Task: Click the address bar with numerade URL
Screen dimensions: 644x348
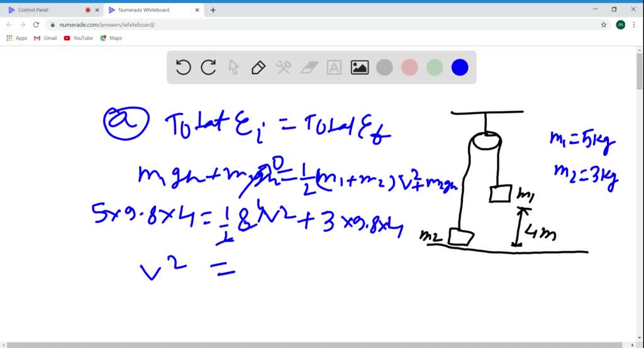Action: [x=314, y=24]
